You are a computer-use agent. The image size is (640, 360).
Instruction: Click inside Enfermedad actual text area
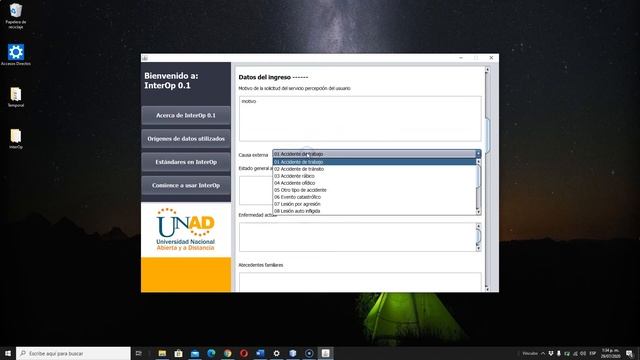pos(357,237)
